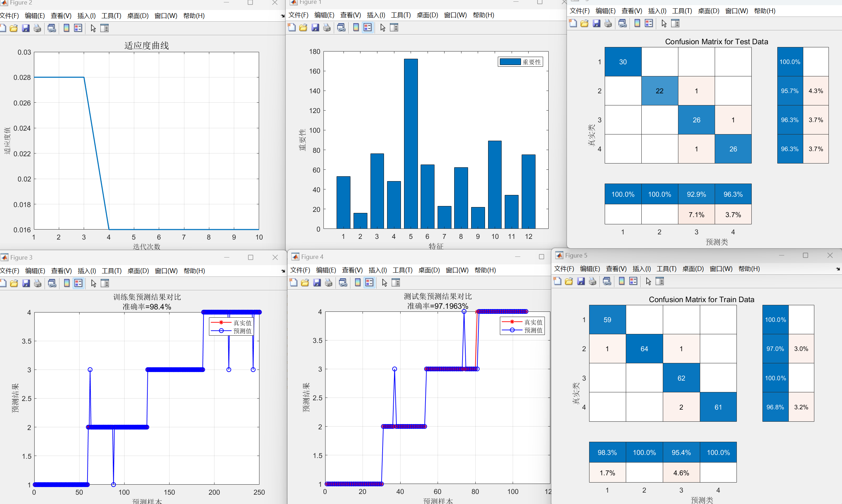The image size is (842, 504).
Task: Enable Edit Plot arrow in Figure 3 toolbar
Action: click(93, 283)
